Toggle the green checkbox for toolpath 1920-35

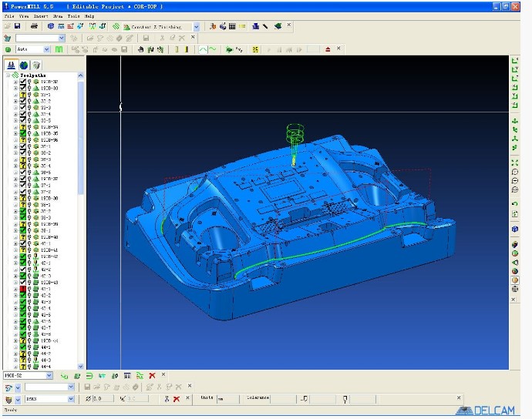pos(23,132)
